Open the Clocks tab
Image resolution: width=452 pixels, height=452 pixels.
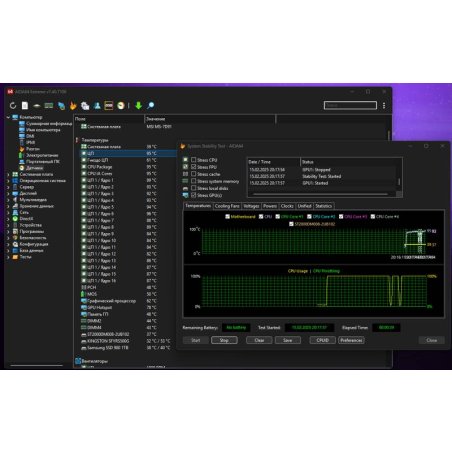pos(287,206)
